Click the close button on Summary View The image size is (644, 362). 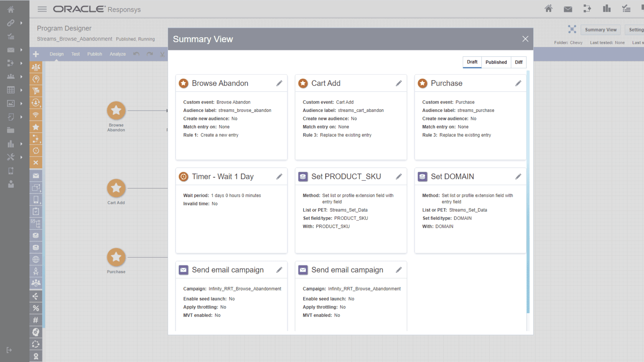[526, 39]
